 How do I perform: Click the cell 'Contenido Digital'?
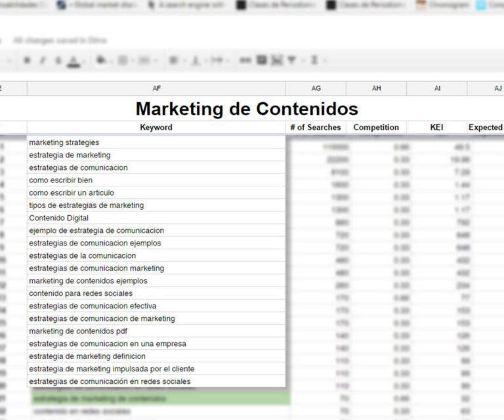tap(156, 218)
